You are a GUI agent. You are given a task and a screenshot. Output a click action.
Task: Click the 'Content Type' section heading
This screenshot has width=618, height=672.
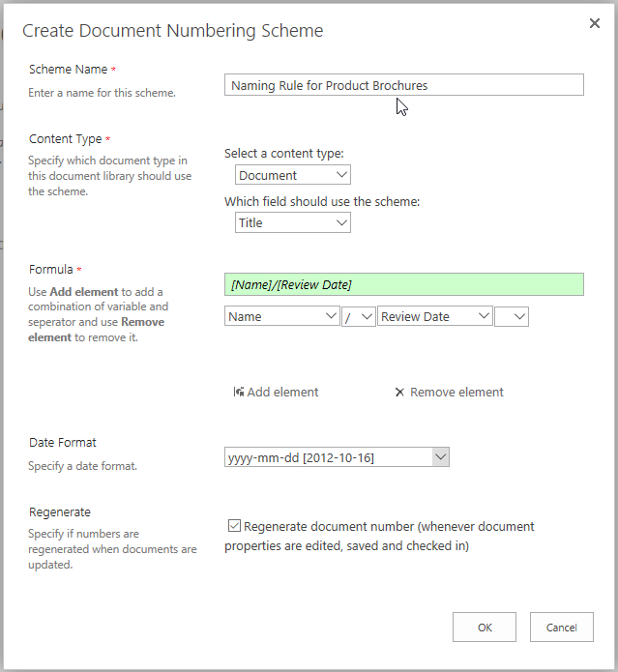[66, 139]
